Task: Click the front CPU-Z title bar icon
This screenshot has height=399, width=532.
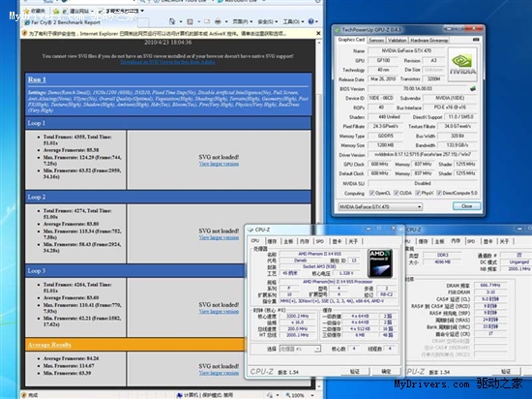Action: coord(251,230)
